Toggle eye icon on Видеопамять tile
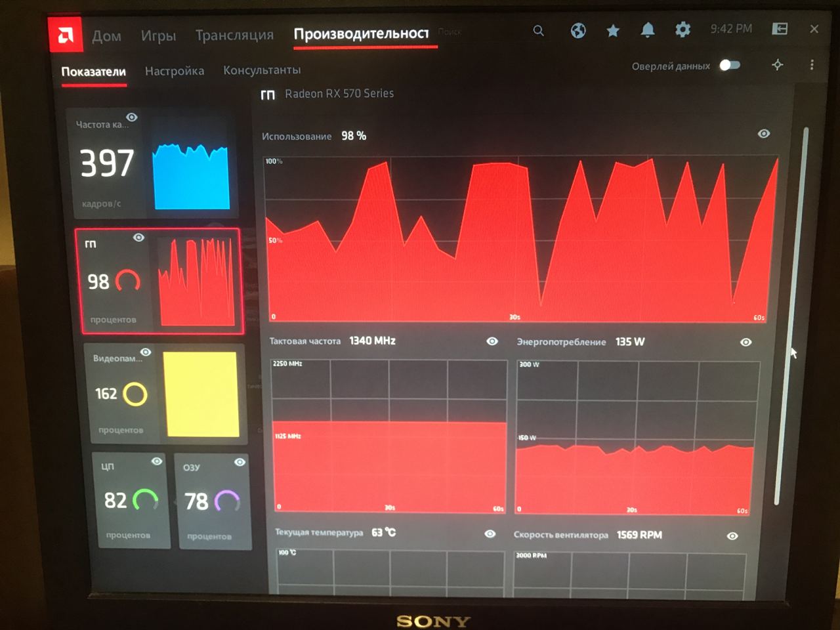 [146, 352]
